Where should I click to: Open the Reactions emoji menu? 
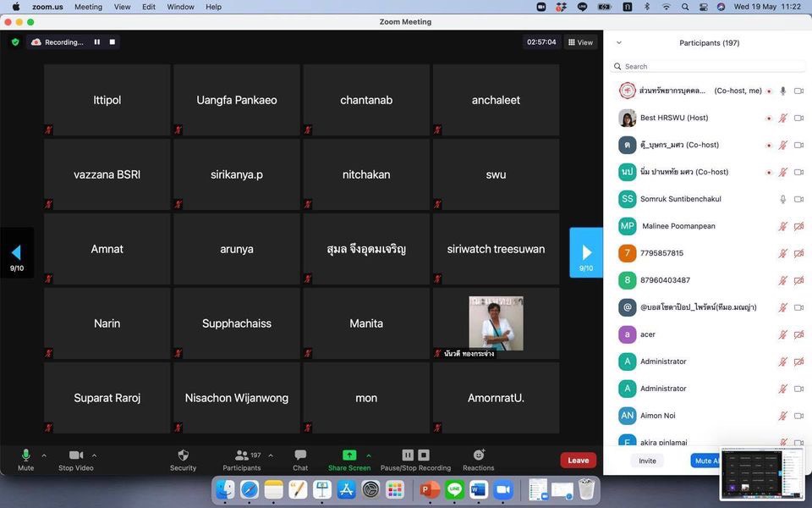[x=478, y=456]
